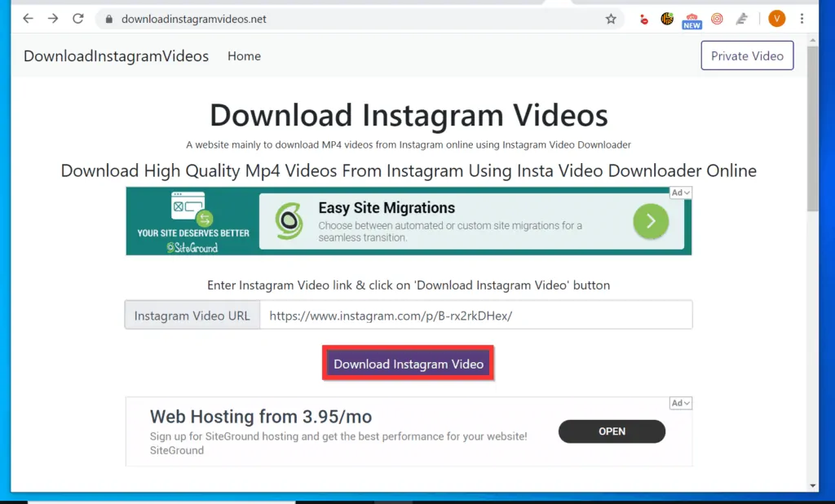Select the Home menu item
This screenshot has height=504, width=835.
244,55
